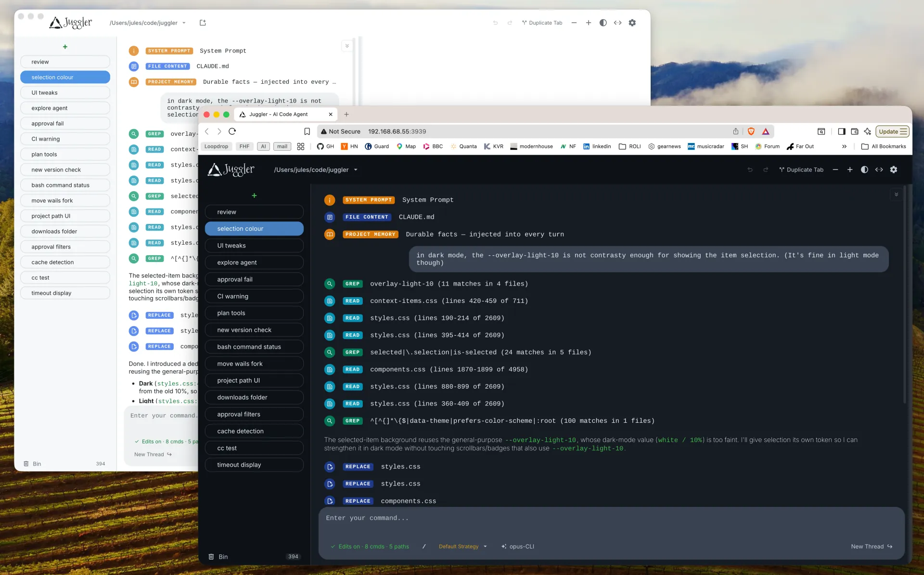
Task: Open new browser tab with plus
Action: click(x=346, y=114)
